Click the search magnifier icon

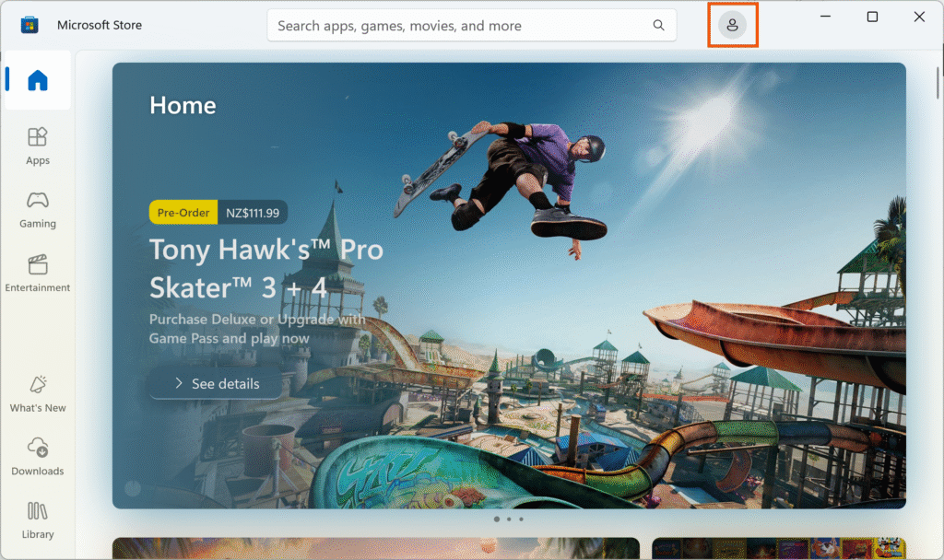(658, 25)
